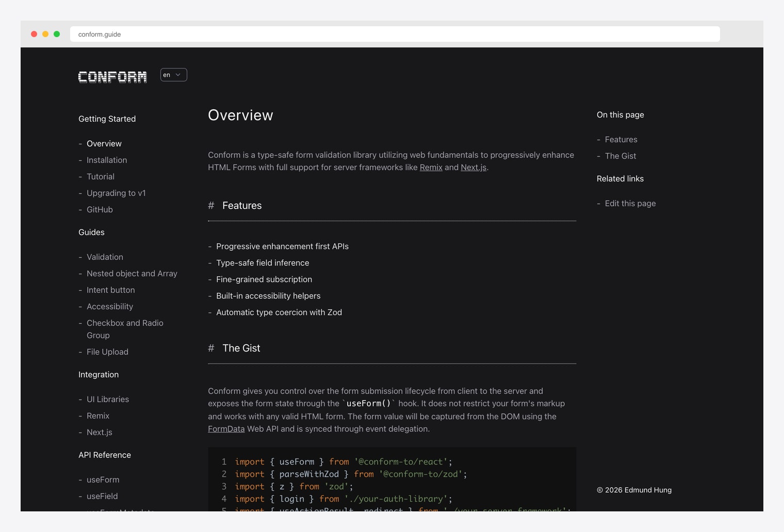The image size is (784, 532).
Task: Click the 'On this page' heading
Action: click(x=620, y=114)
